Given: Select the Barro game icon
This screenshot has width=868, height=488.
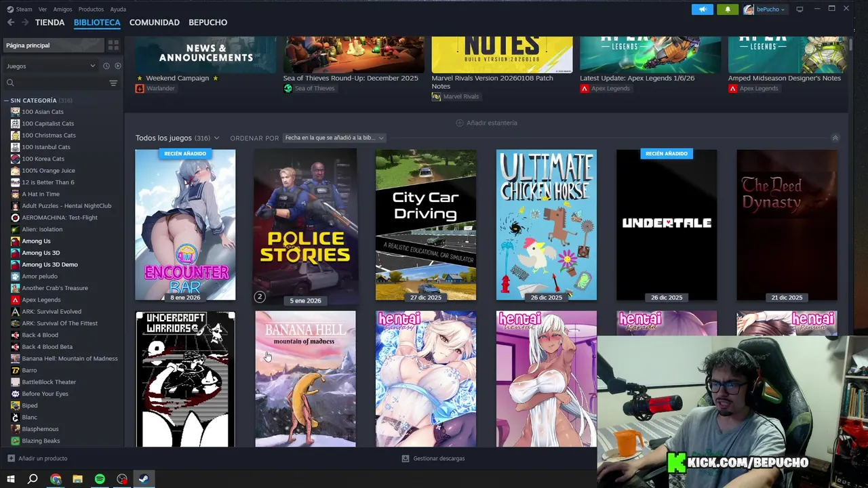Looking at the screenshot, I should click(15, 370).
